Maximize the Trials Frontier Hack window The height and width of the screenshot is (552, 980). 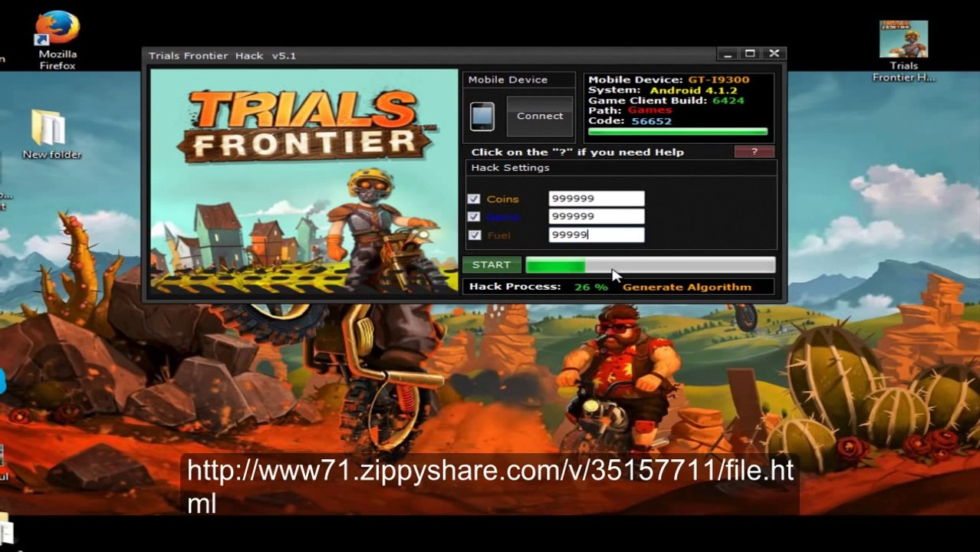[x=750, y=54]
